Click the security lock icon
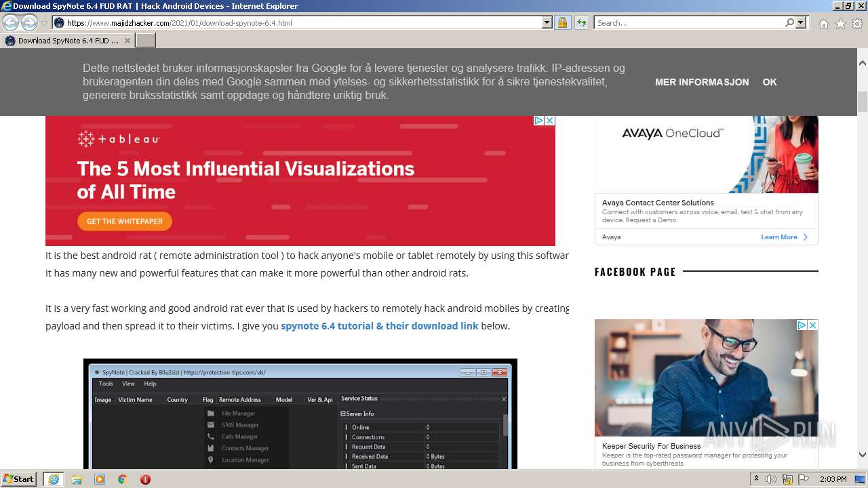Screen dimensions: 868x488 pyautogui.click(x=562, y=23)
